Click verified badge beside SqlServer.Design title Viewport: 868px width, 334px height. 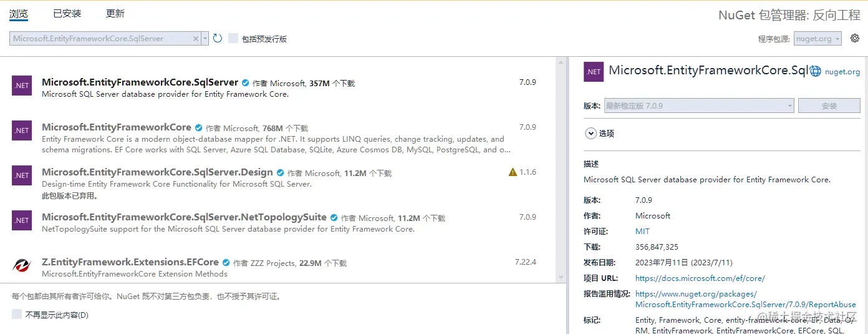[280, 172]
